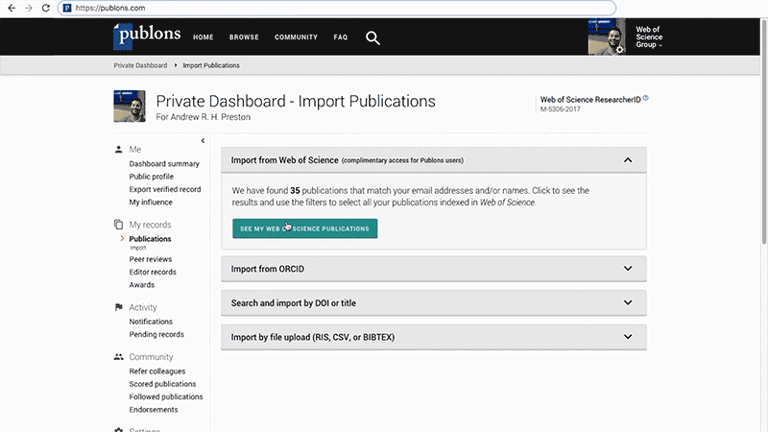Click the browser address bar
The width and height of the screenshot is (768, 432).
point(337,8)
